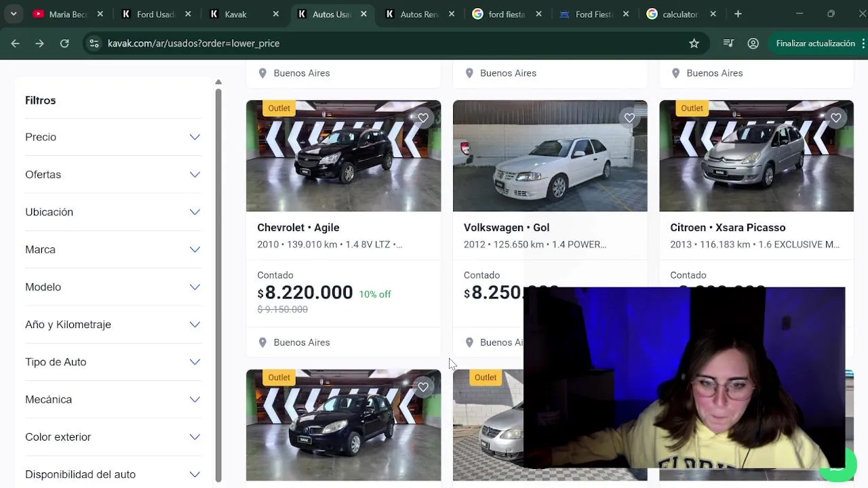
Task: Open site information icon in address bar
Action: 94,43
